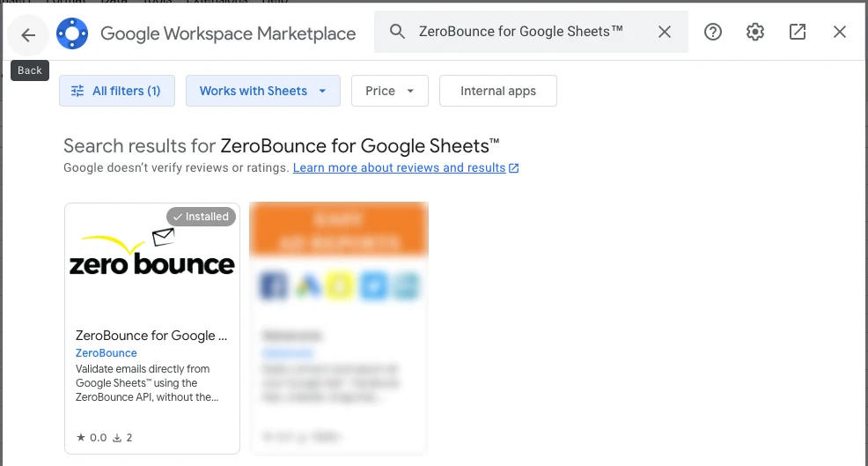Open the Google Workspace Marketplace logo
868x466 pixels.
click(x=72, y=33)
